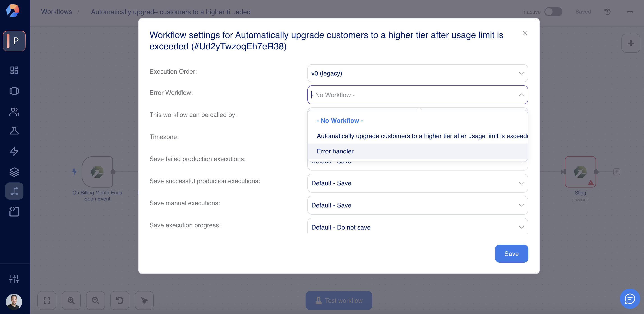
Task: Open the app logo home icon
Action: coord(13,11)
